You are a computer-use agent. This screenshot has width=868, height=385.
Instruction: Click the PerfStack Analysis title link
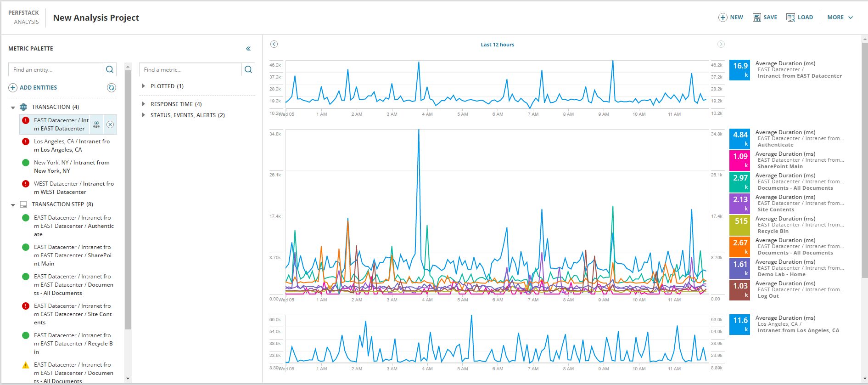pyautogui.click(x=23, y=17)
